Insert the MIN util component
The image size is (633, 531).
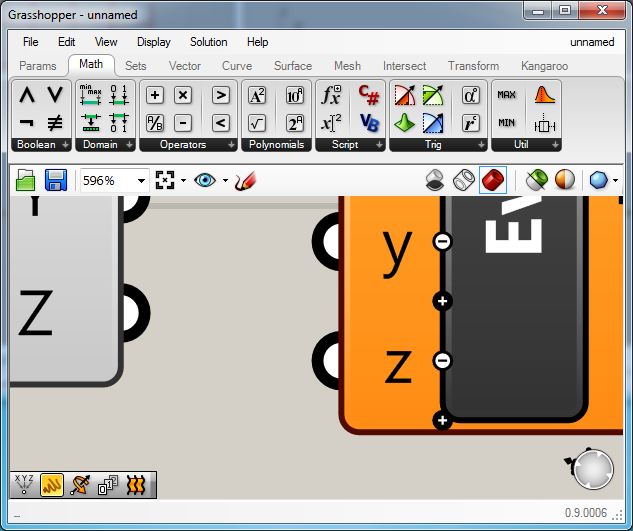[x=506, y=123]
